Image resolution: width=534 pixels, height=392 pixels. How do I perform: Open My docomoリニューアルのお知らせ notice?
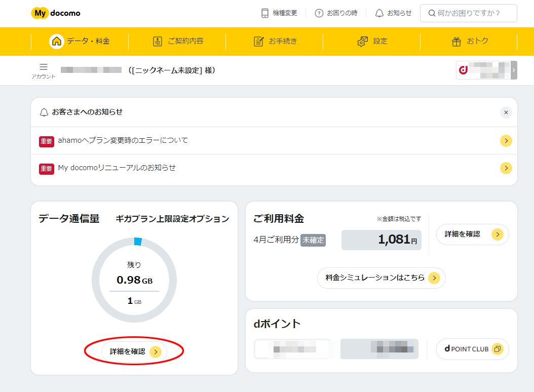pos(274,168)
